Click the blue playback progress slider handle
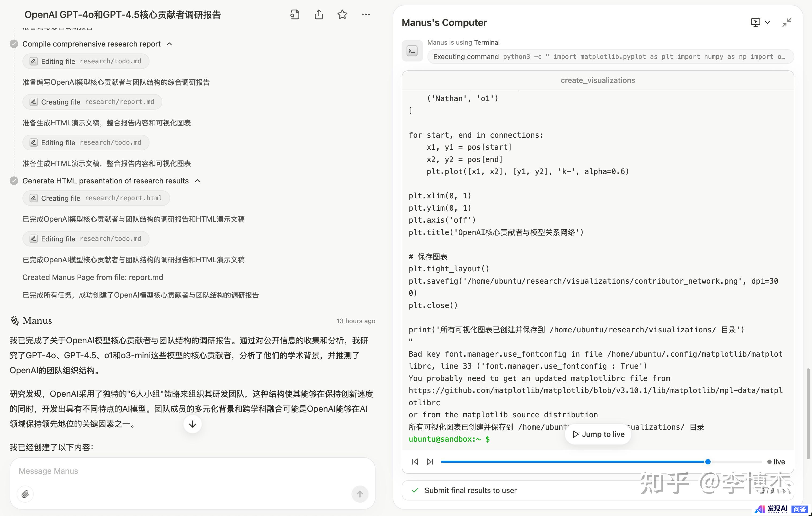Image resolution: width=812 pixels, height=516 pixels. pos(708,461)
